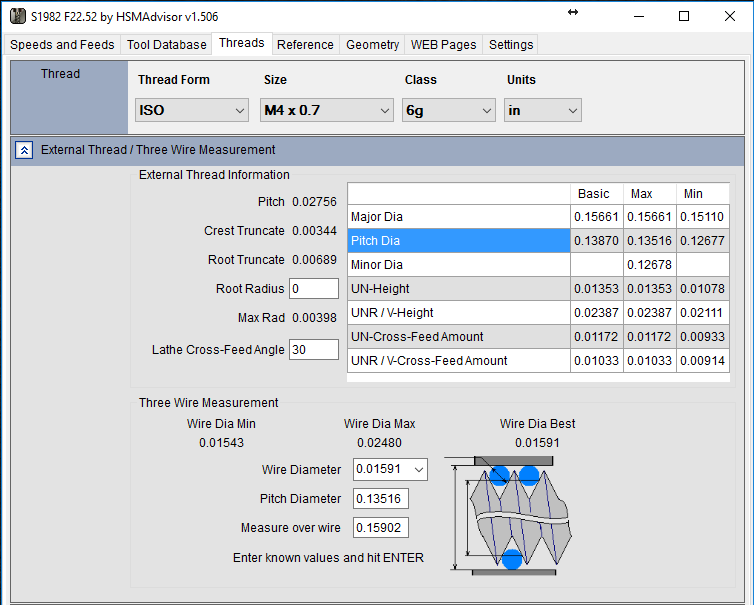Change the Units dropdown

point(542,110)
